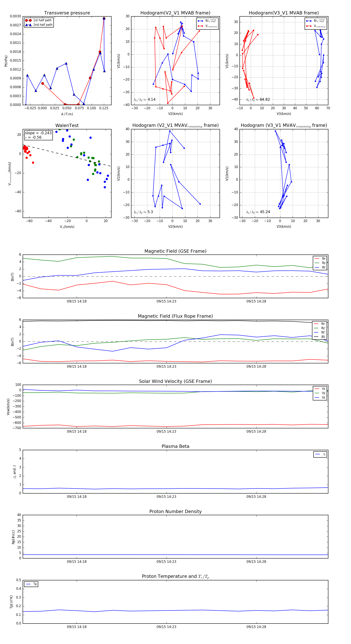Select 'Bz' in the GSE magnetic field legend
Viewport: 351px width, 644px height.
pyautogui.click(x=320, y=267)
